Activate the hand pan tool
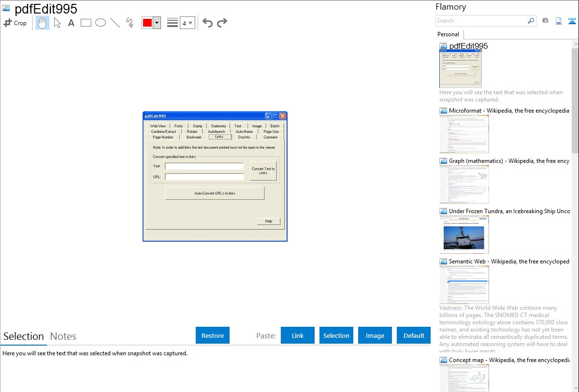 click(43, 23)
